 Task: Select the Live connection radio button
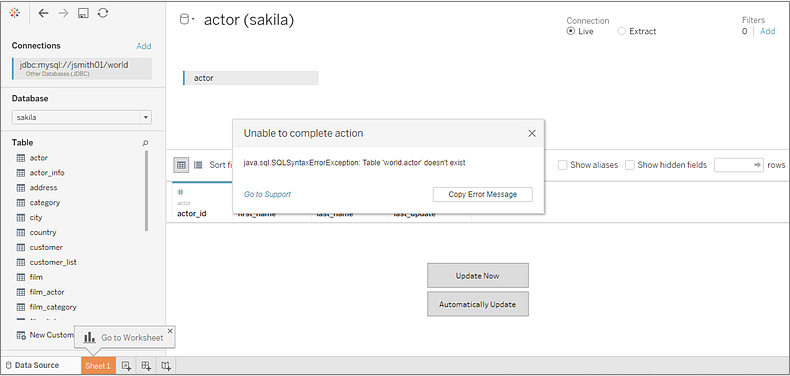pos(570,31)
